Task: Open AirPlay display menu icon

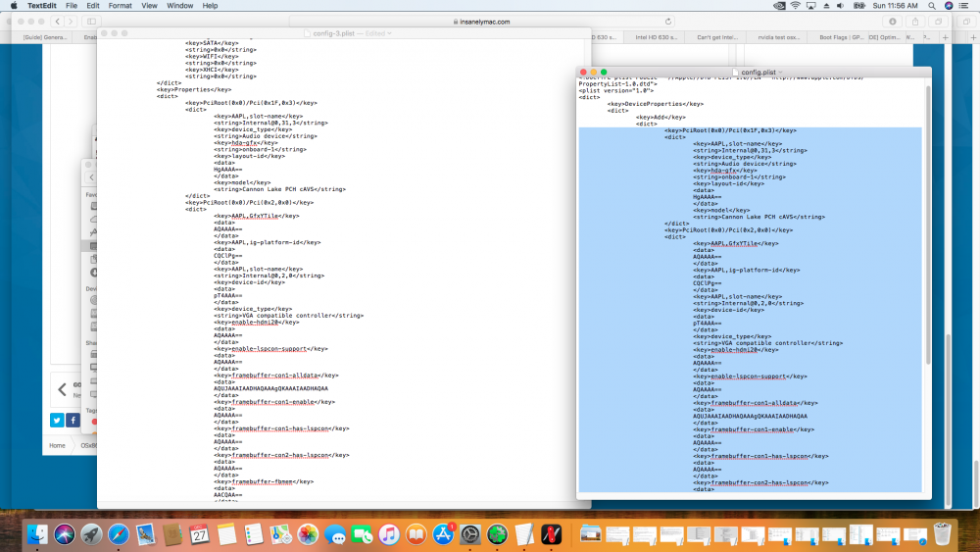Action: tap(810, 6)
